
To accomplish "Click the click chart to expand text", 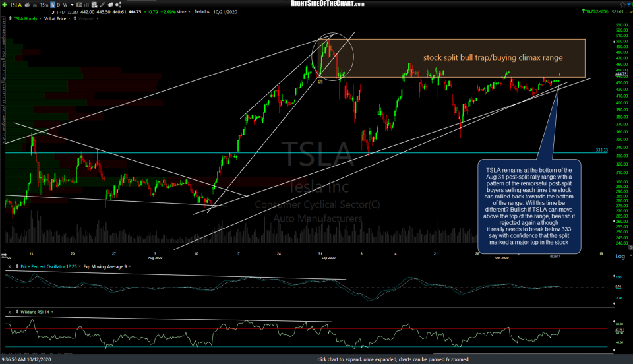I will [393, 359].
